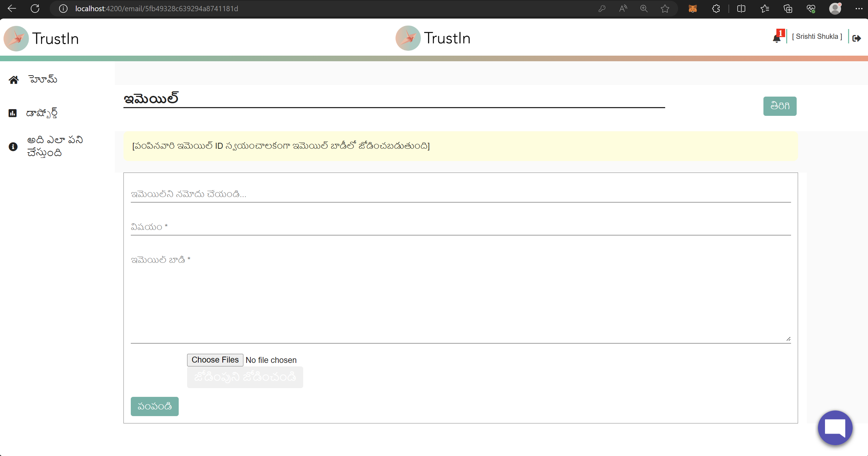This screenshot has height=456, width=868.
Task: Click the తిరిగి back button
Action: pyautogui.click(x=780, y=106)
